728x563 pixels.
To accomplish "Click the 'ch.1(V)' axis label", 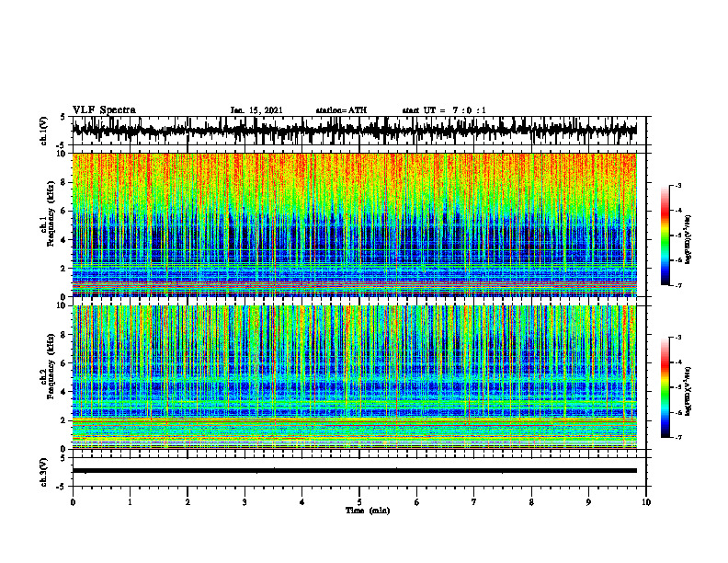I will pyautogui.click(x=44, y=131).
